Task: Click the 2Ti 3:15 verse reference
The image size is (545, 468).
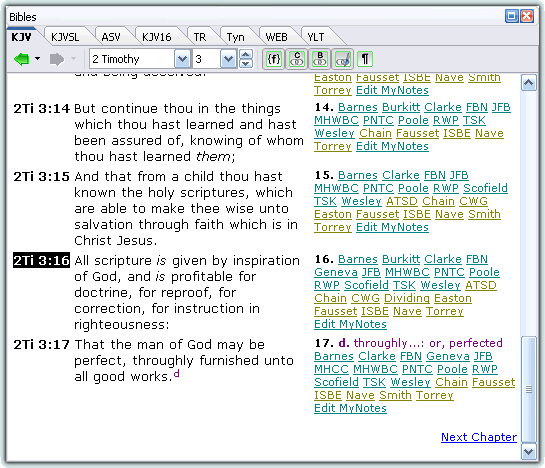Action: pos(41,177)
